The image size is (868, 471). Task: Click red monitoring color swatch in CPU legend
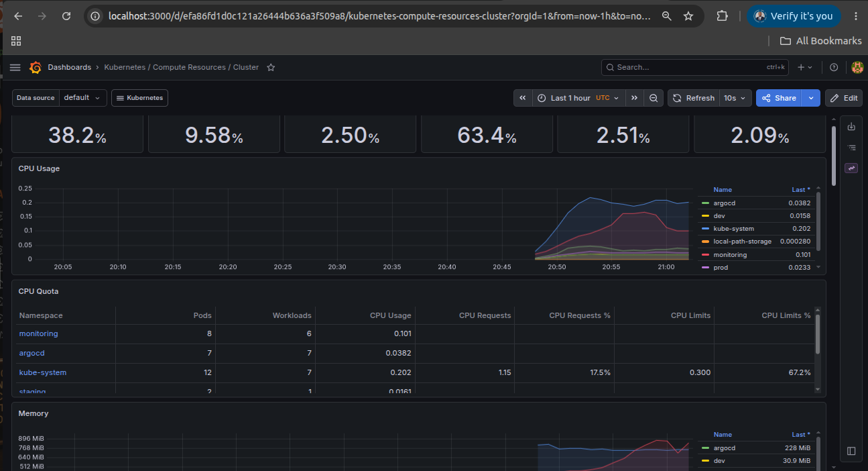pos(705,255)
